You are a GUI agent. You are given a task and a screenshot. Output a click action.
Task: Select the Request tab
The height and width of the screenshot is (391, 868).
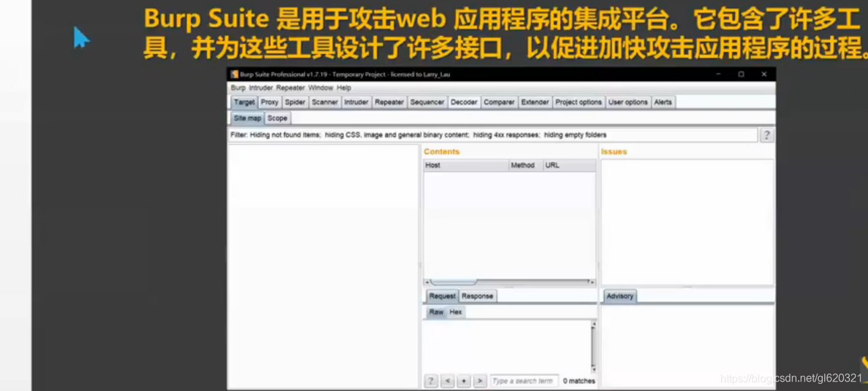click(x=442, y=296)
